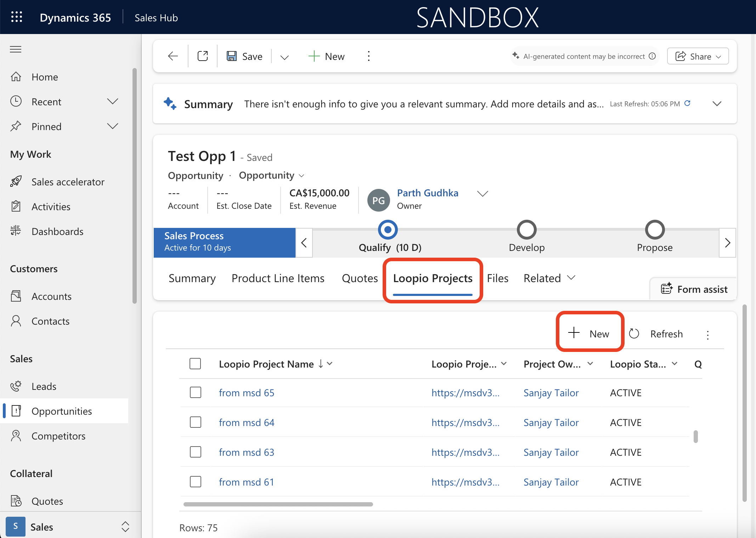
Task: Click Refresh icon in Loopio grid
Action: point(634,334)
